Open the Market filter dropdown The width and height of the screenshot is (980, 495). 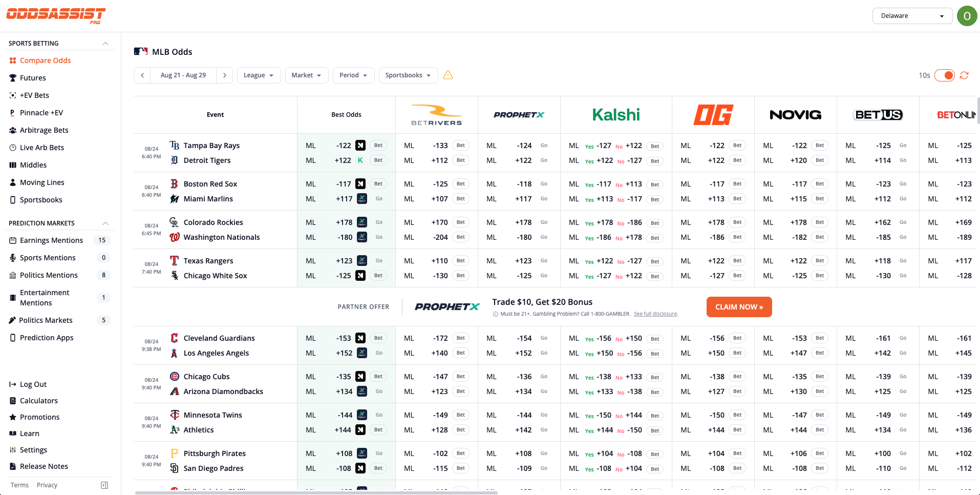tap(307, 75)
